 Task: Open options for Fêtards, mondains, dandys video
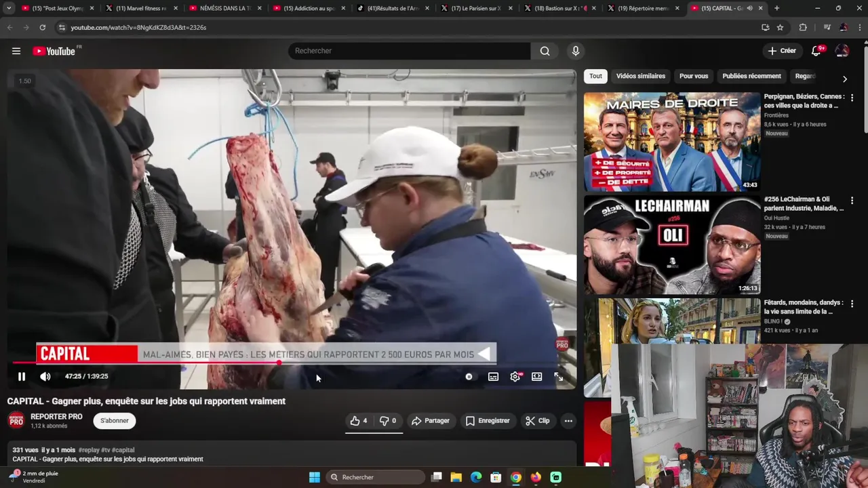point(852,304)
